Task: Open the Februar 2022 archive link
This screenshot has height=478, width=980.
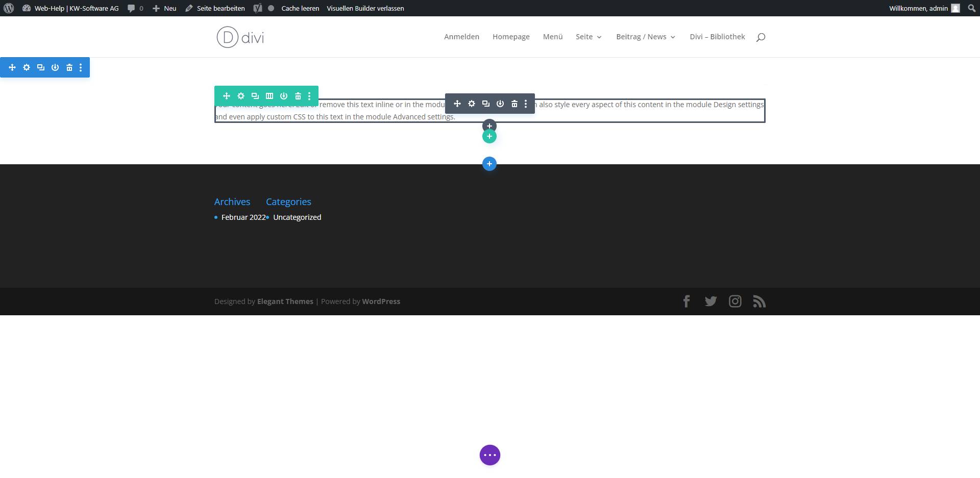Action: click(x=243, y=217)
